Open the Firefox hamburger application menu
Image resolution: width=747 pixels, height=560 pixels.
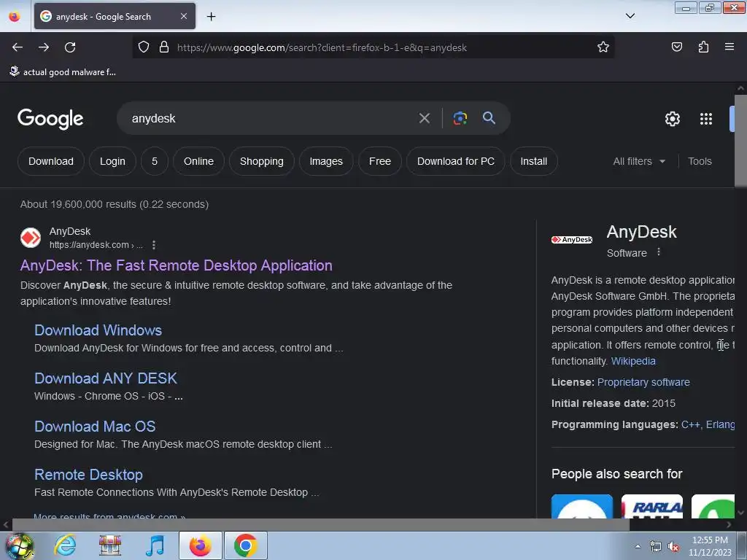pyautogui.click(x=729, y=47)
